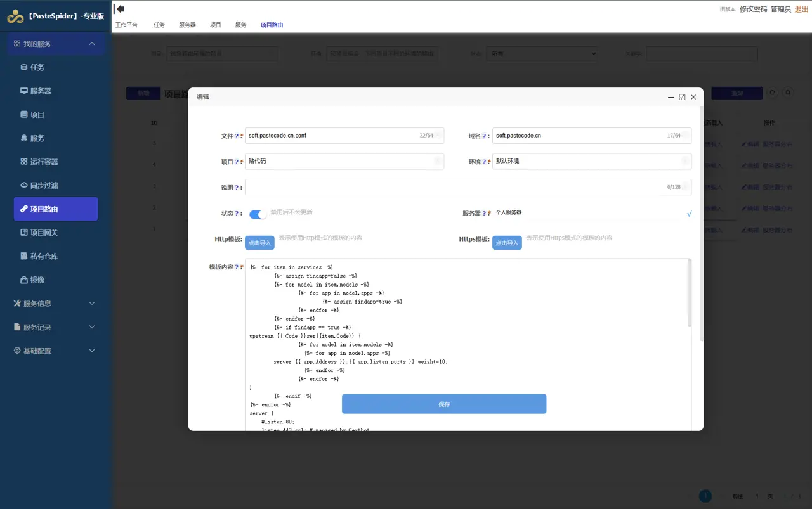Close the 编辑 dialog
This screenshot has width=812, height=509.
point(693,97)
